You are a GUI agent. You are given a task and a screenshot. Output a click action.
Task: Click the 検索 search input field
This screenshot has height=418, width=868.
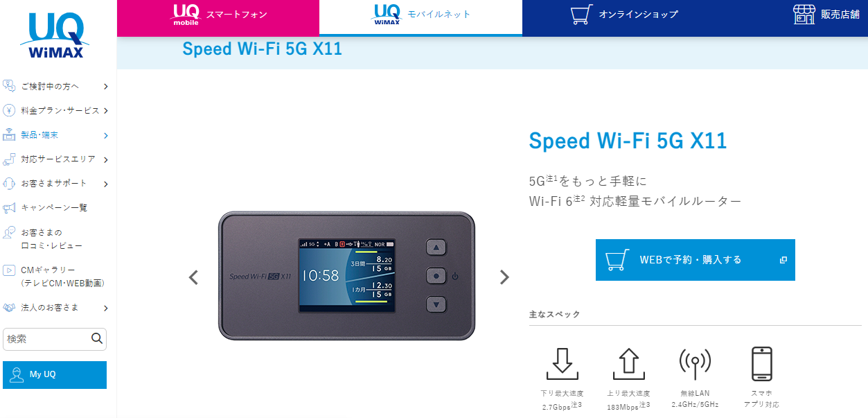pyautogui.click(x=47, y=339)
